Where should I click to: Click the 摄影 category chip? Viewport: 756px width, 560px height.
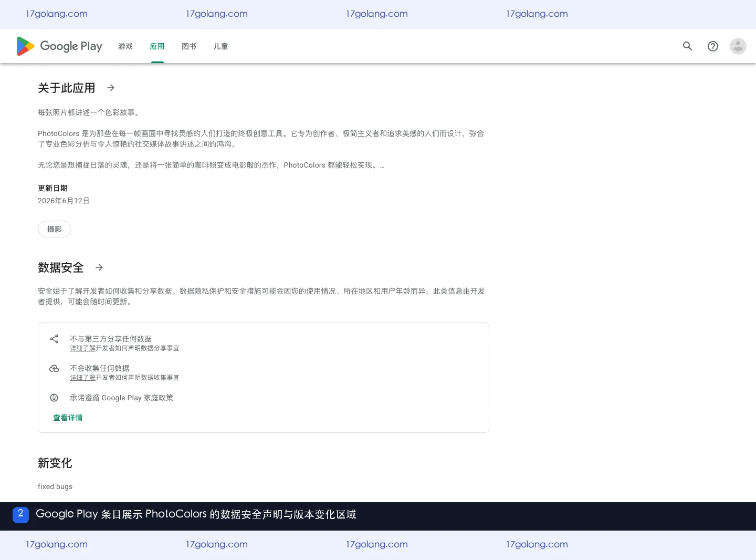pyautogui.click(x=55, y=229)
